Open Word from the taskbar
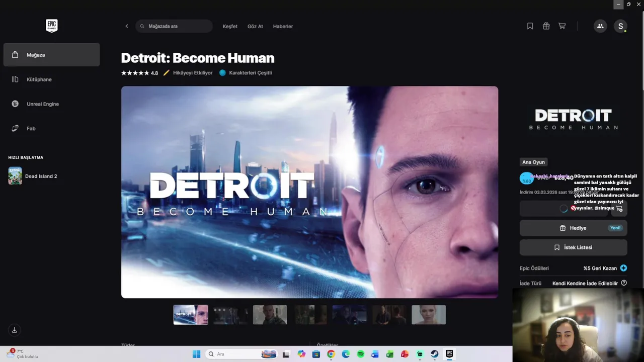The width and height of the screenshot is (644, 362). [x=375, y=354]
